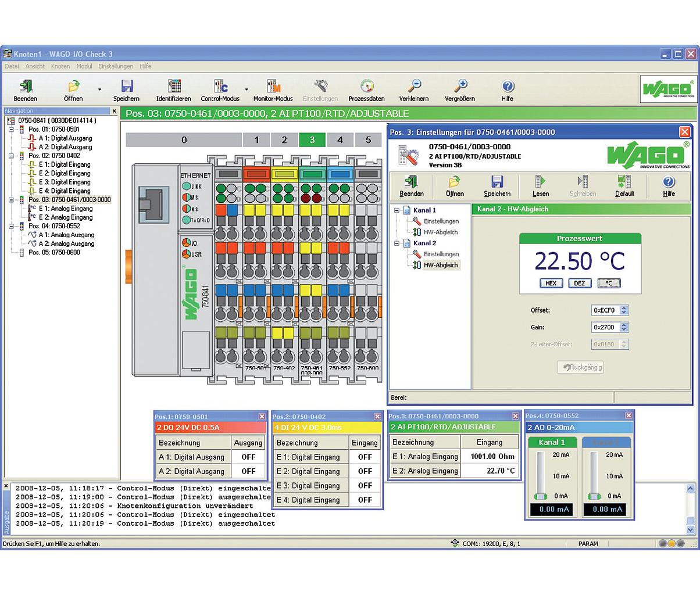The image size is (700, 595).
Task: Close the Pos.3: 0750-0461 panel
Action: pyautogui.click(x=515, y=416)
